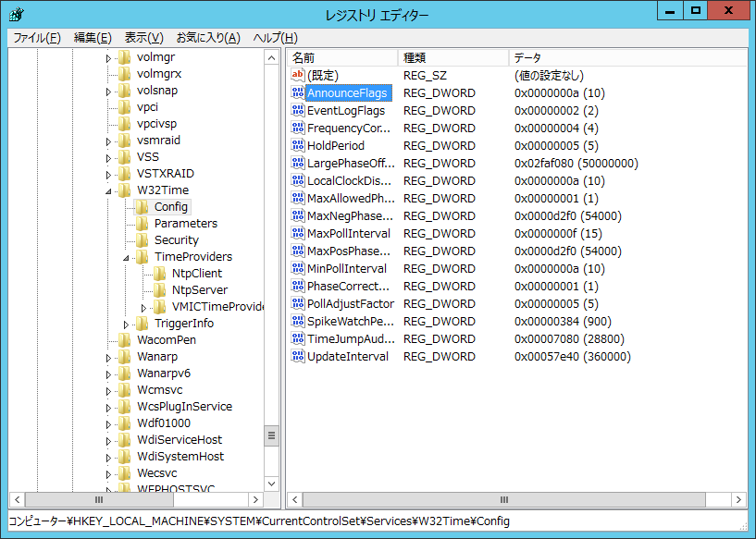Click the DWORD icon beside HoldPeriod
Screen dimensions: 756x539
[x=297, y=146]
